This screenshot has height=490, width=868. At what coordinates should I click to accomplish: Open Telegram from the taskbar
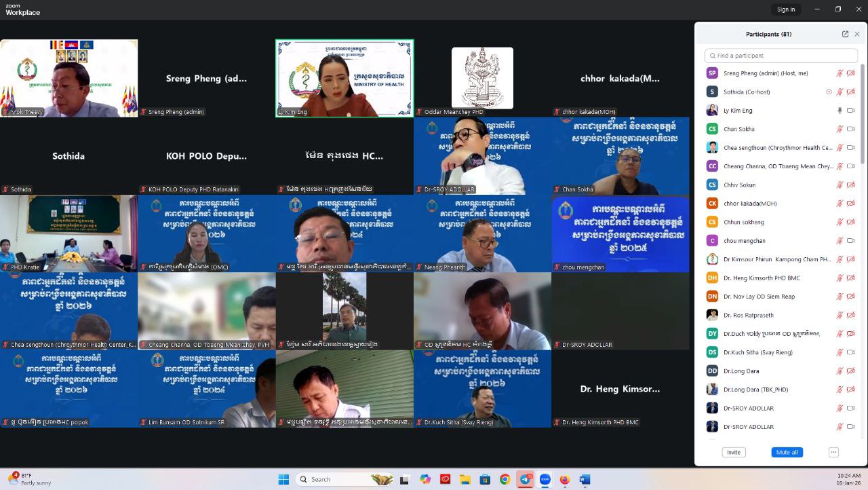[x=525, y=479]
